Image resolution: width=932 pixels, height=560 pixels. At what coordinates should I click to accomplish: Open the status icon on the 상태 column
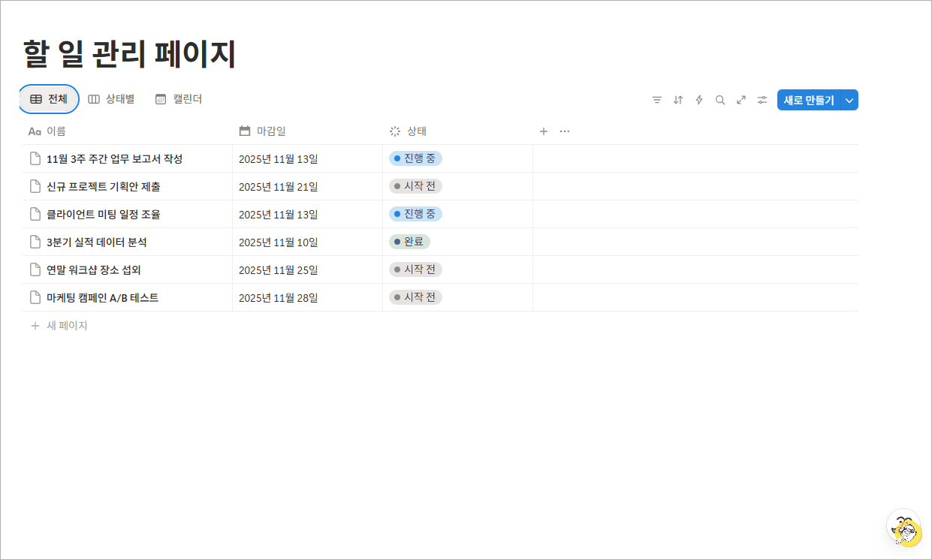(394, 131)
